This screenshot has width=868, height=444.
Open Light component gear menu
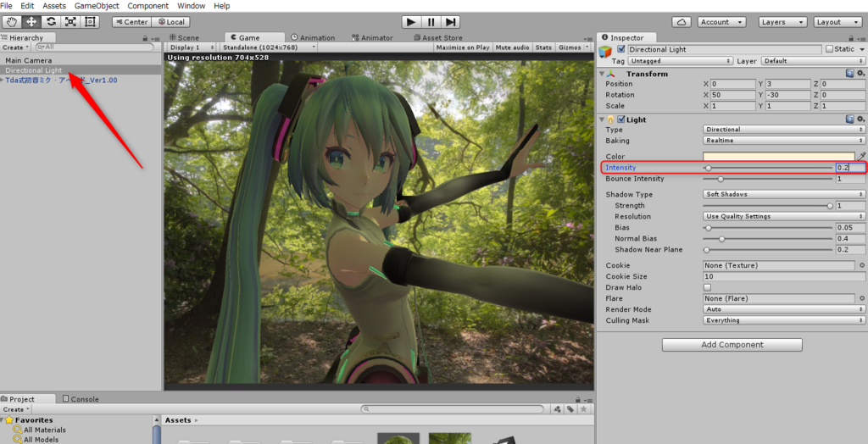click(x=861, y=119)
